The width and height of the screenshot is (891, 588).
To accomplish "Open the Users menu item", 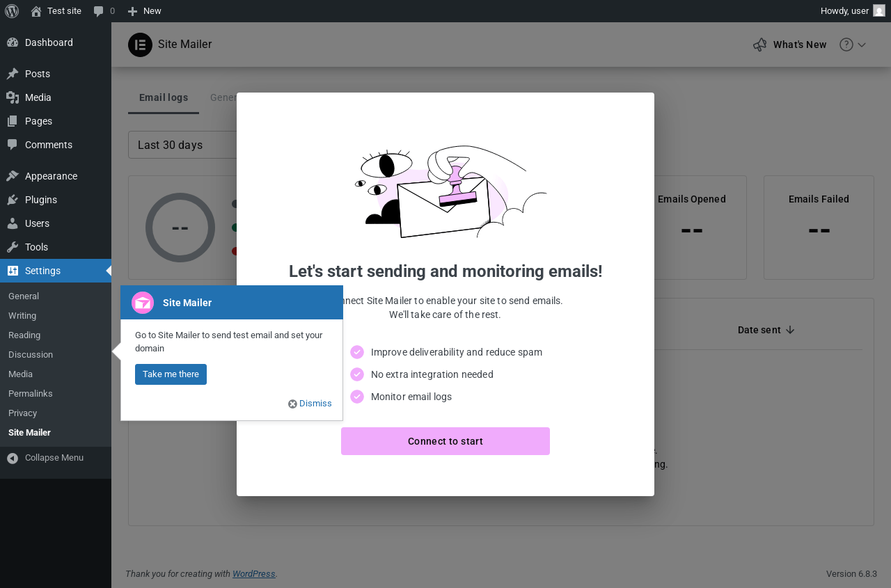I will pyautogui.click(x=56, y=223).
